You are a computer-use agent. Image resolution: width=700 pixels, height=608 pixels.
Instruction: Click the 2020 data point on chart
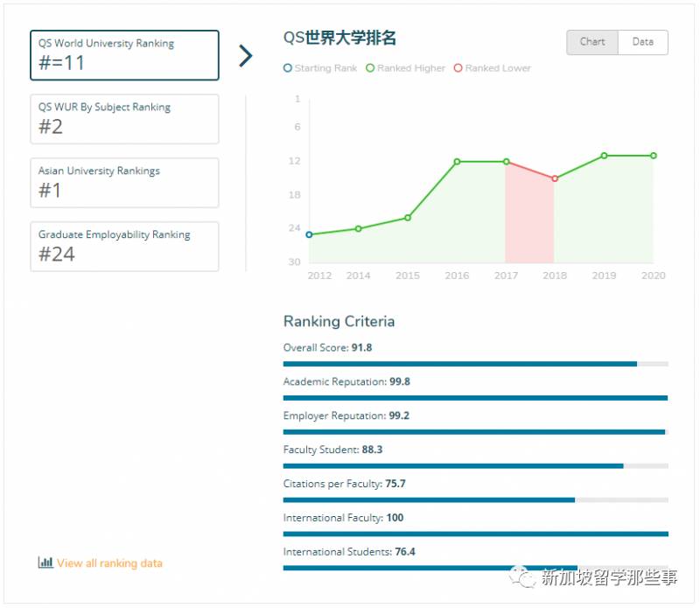(653, 156)
